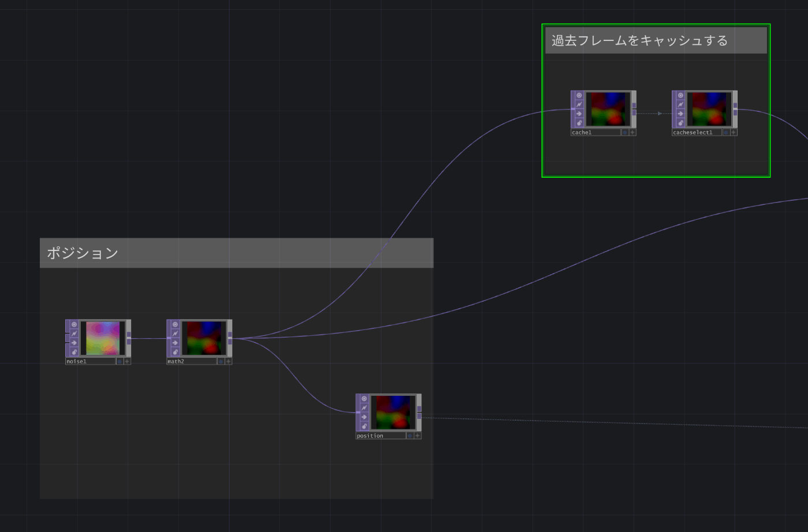Enable the display flag dot on math2
This screenshot has height=532, width=808.
(x=221, y=361)
